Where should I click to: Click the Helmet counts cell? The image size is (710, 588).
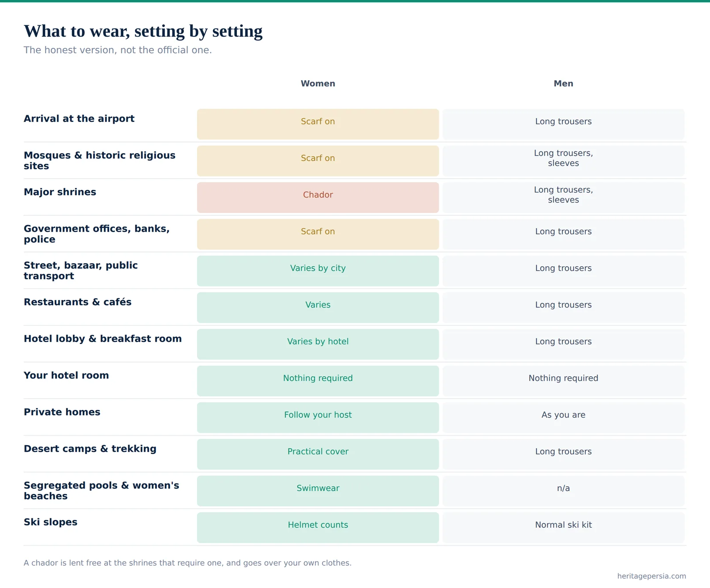pos(318,528)
